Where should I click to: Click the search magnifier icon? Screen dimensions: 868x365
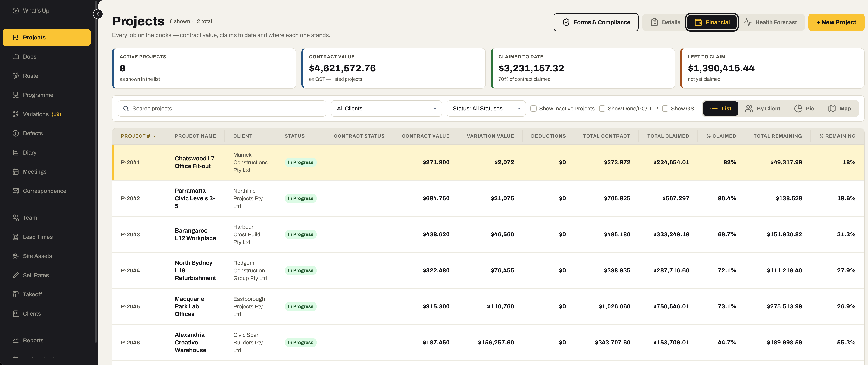pos(126,109)
